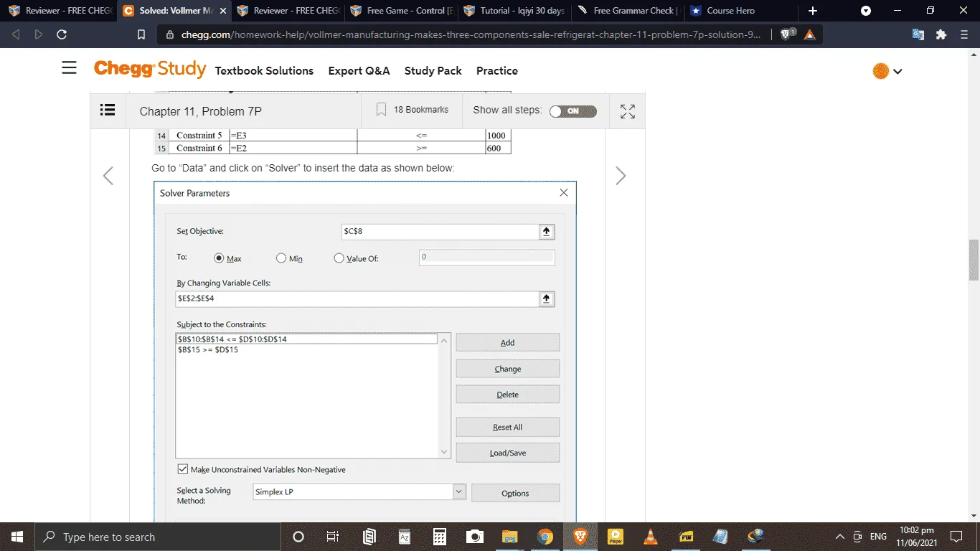This screenshot has width=980, height=551.
Task: Click the Windows taskbar search box
Action: (x=157, y=537)
